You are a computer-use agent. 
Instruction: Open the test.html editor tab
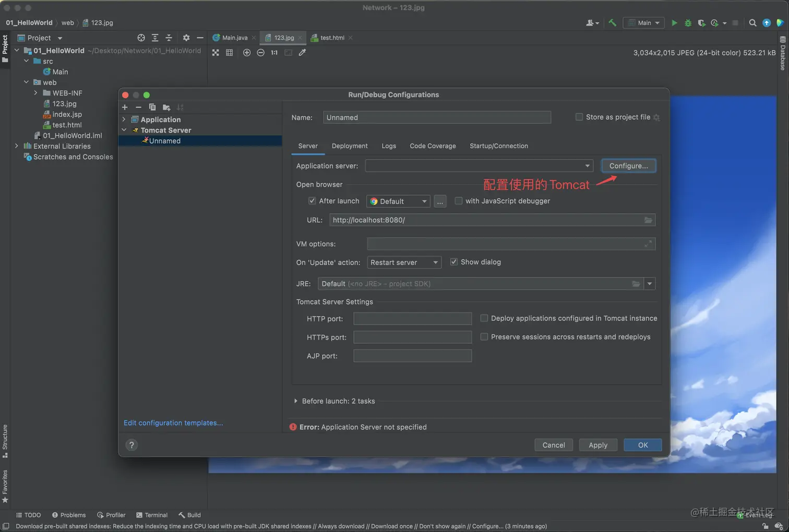click(x=332, y=38)
